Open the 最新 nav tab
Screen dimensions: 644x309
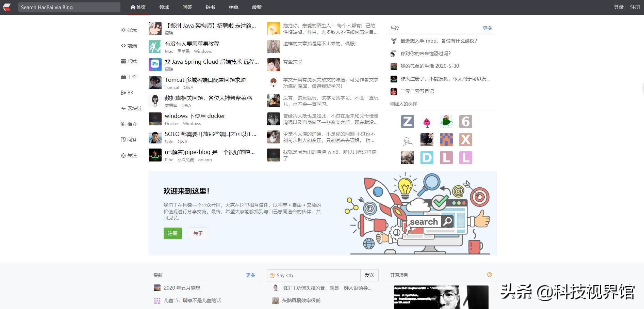256,7
